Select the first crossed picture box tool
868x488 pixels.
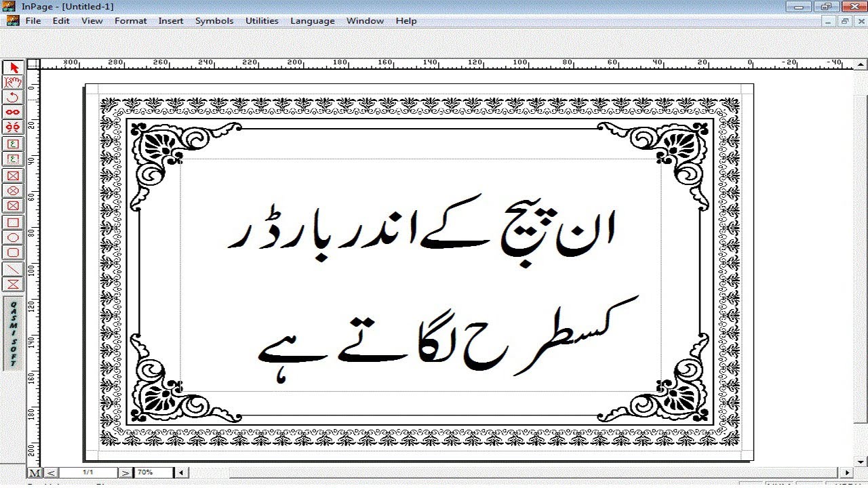pyautogui.click(x=13, y=176)
